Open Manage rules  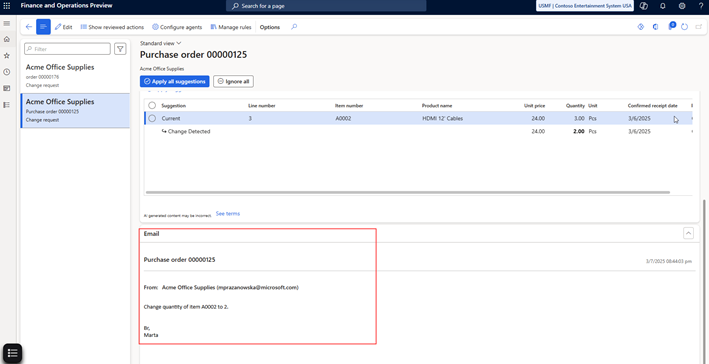coord(231,27)
